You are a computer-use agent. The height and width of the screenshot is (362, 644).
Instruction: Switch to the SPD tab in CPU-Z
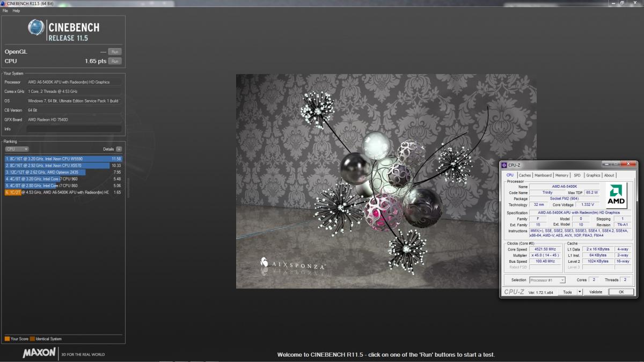(x=577, y=175)
